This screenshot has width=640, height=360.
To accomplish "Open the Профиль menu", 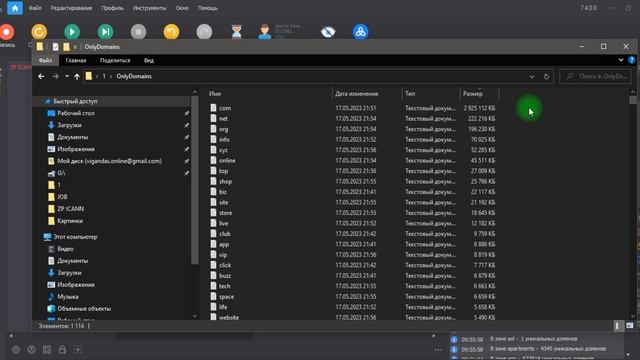I will click(x=112, y=8).
